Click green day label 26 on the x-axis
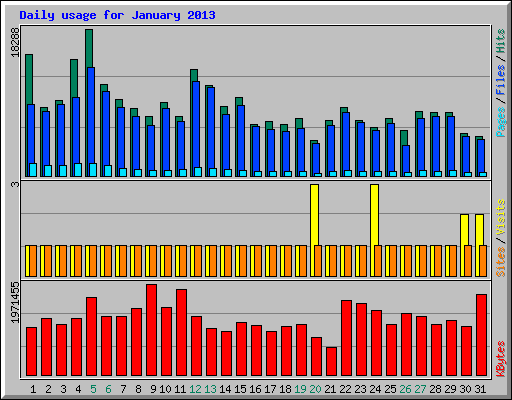512x400 pixels. pyautogui.click(x=405, y=389)
